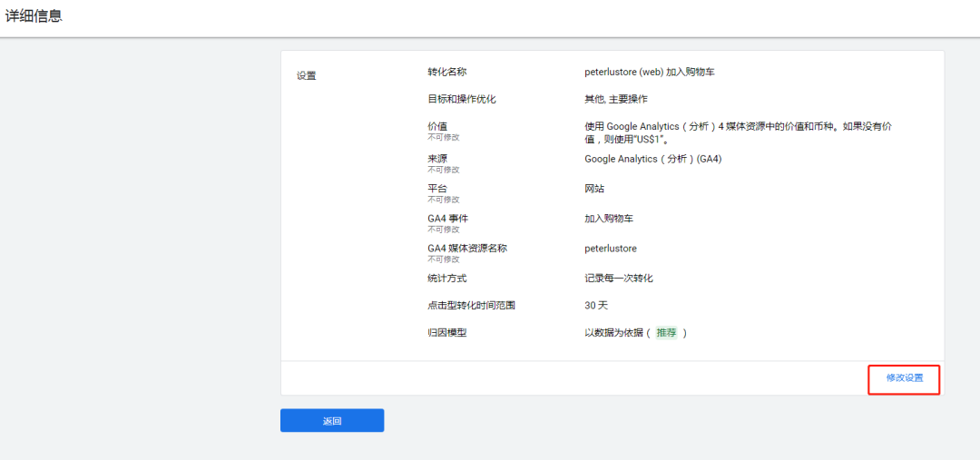Viewport: 980px width, 460px height.
Task: Click 不可修改 note under GA4 事件
Action: [443, 230]
